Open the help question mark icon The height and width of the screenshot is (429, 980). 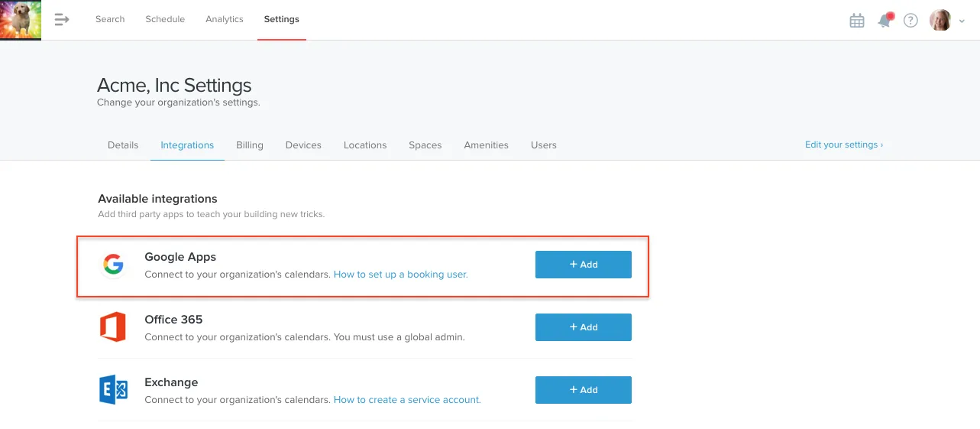click(910, 21)
